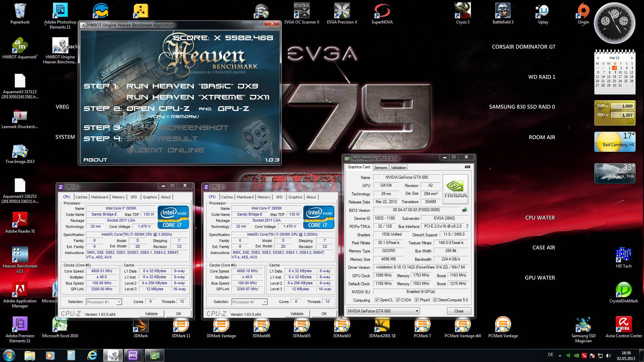Viewport: 644px width, 362px height.
Task: Click the EUR 1,000 value field
Action: pos(622,106)
